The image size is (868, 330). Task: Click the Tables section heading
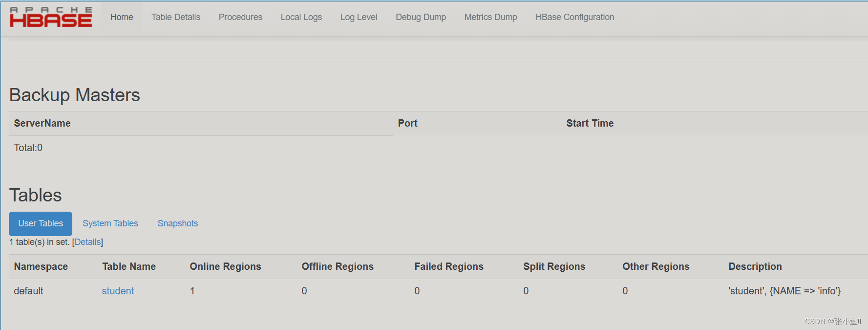point(35,195)
